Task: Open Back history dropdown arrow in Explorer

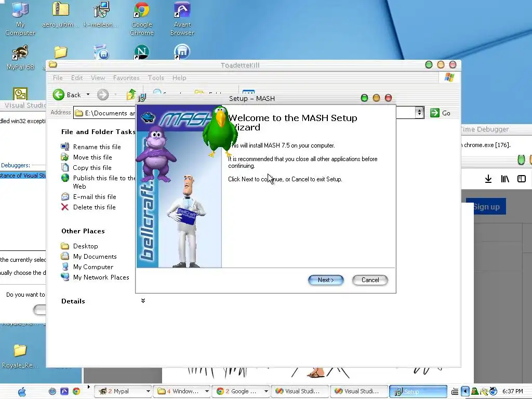Action: [88, 95]
